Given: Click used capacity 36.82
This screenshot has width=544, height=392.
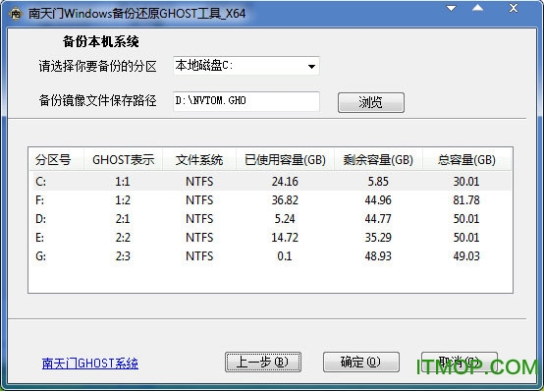Looking at the screenshot, I should tap(285, 200).
